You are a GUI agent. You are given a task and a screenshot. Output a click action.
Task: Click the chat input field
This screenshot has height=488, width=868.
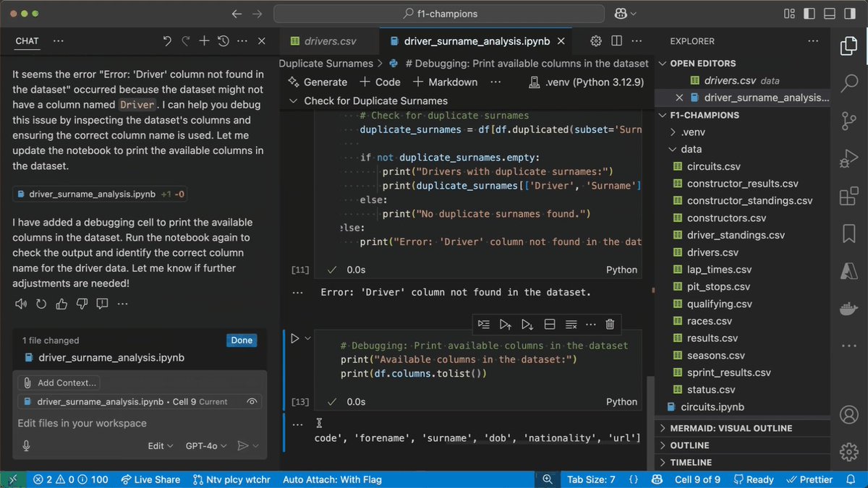click(x=140, y=424)
